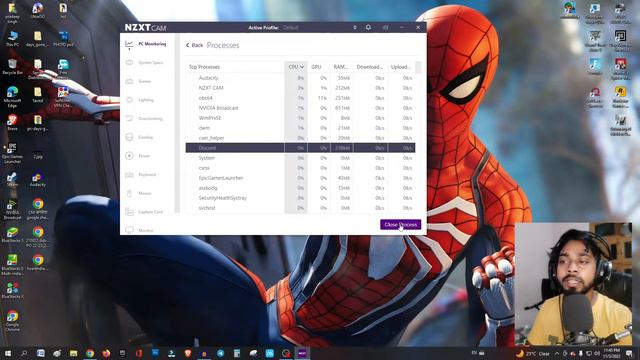Open the taskbar clock and date
Image resolution: width=640 pixels, height=360 pixels.
click(x=611, y=353)
